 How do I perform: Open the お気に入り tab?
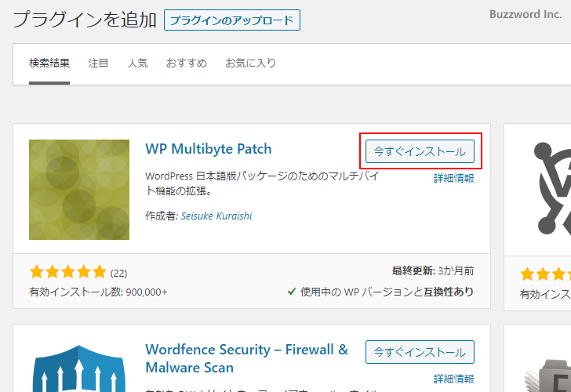(250, 64)
